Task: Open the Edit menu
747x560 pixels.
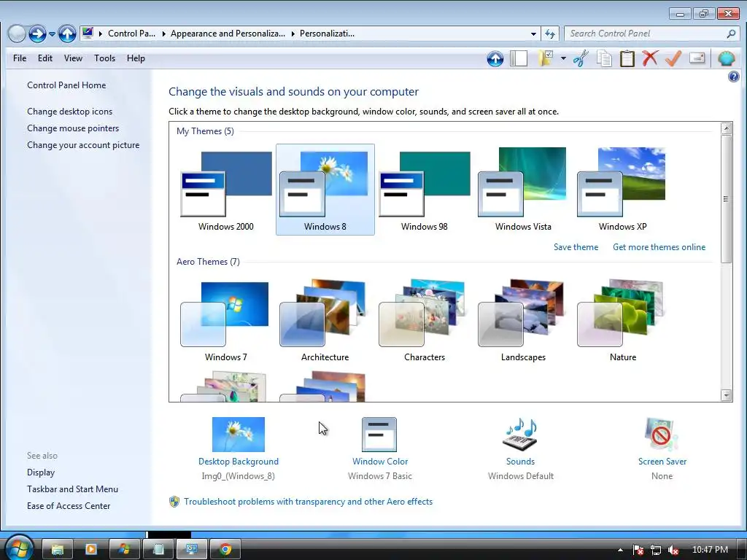Action: pyautogui.click(x=45, y=58)
